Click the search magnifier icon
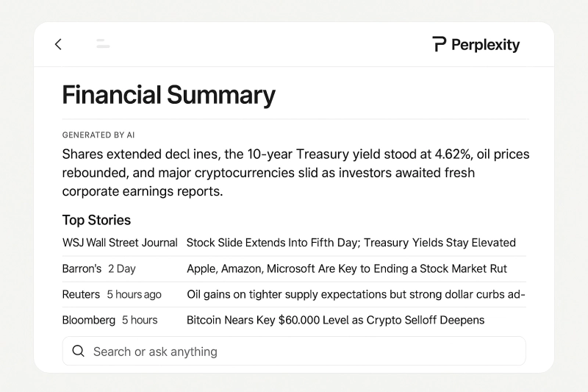Screen dimensions: 588x392 (x=78, y=352)
